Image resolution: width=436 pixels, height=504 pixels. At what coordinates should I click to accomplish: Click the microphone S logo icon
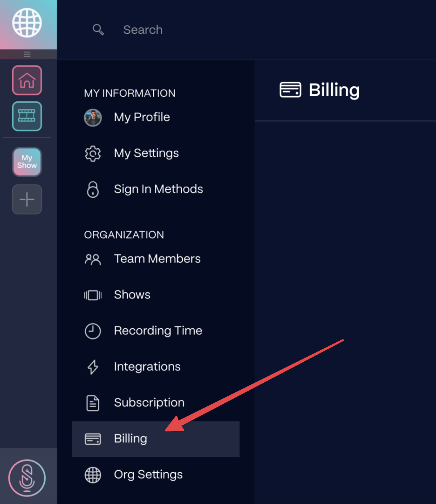pyautogui.click(x=27, y=478)
